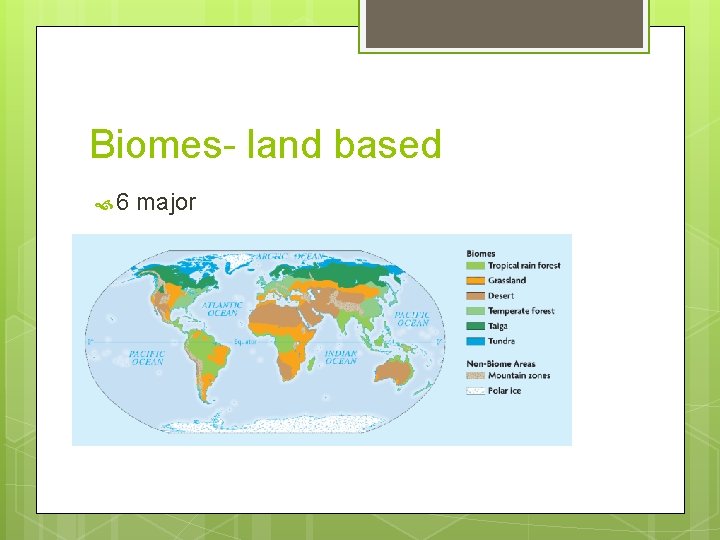Click the Polar ice legend swatch
Image resolution: width=720 pixels, height=540 pixels.
tap(475, 391)
